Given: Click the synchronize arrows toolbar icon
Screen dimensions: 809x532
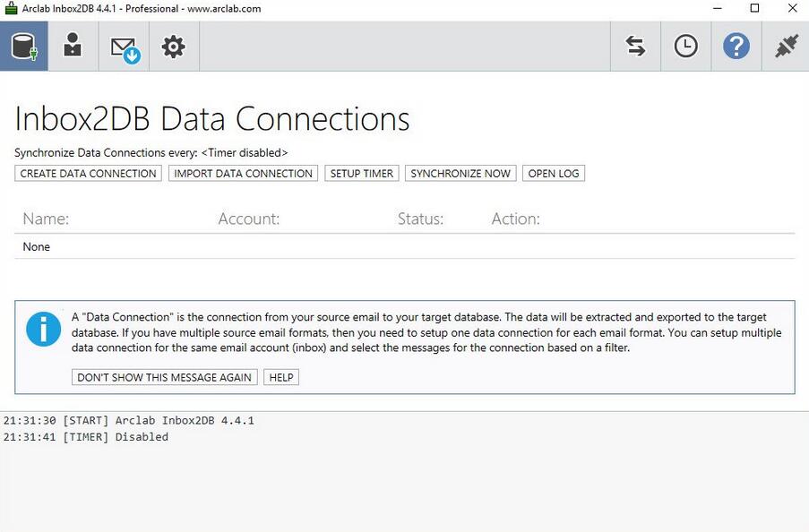Looking at the screenshot, I should point(635,46).
